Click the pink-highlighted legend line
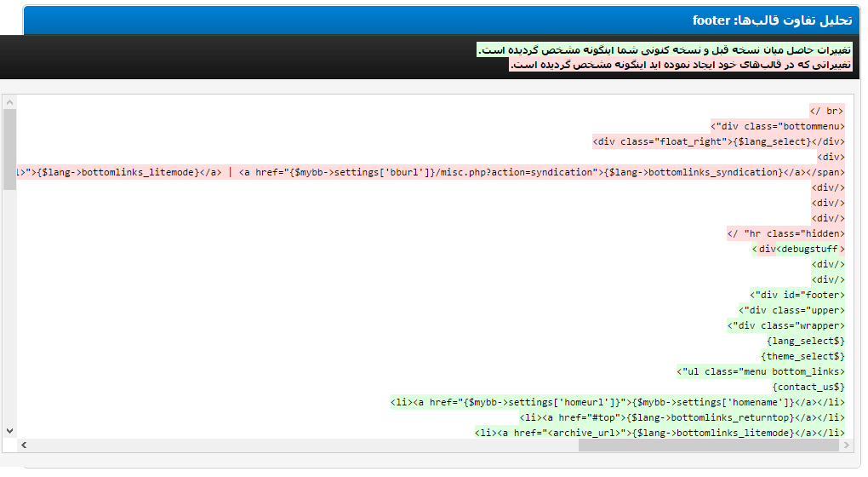Viewport: 868px width, 477px height. tap(681, 65)
